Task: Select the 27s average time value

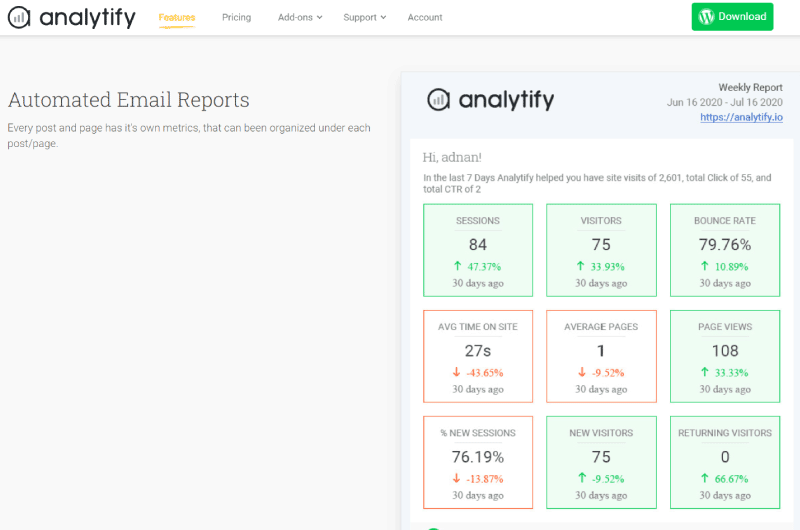Action: pos(478,351)
